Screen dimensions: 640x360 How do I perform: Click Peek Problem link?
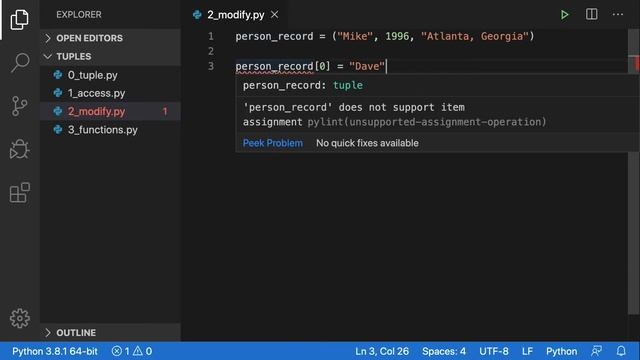click(x=273, y=143)
